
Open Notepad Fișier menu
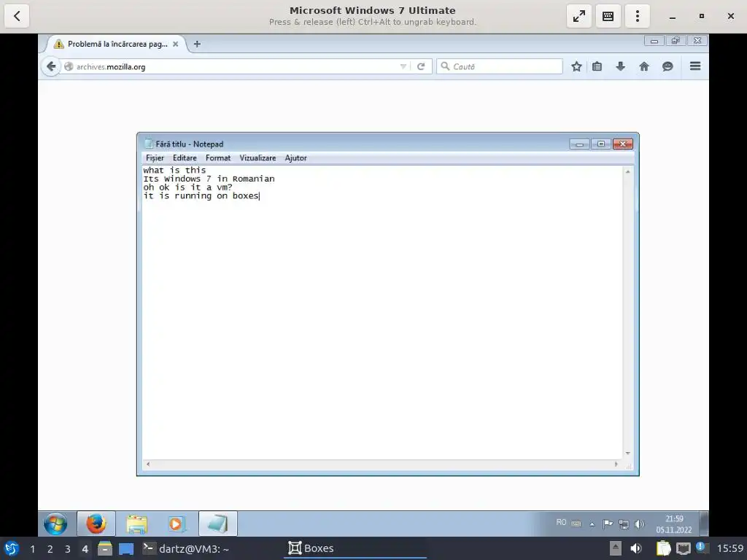click(x=155, y=157)
